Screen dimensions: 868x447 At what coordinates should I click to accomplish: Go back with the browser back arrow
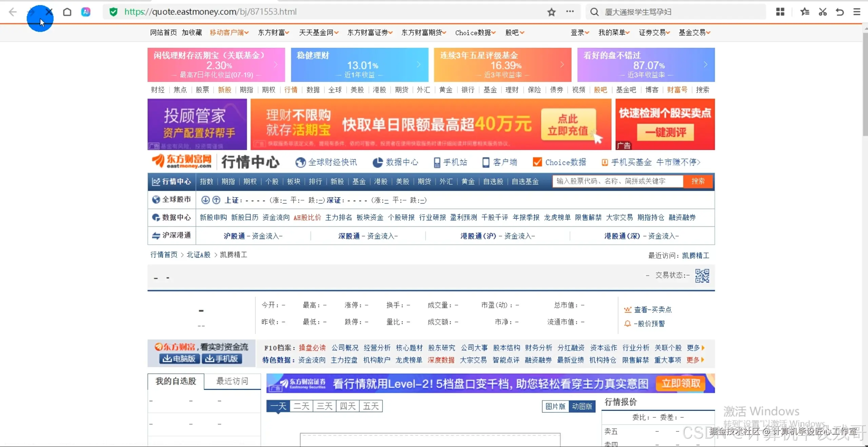click(13, 12)
